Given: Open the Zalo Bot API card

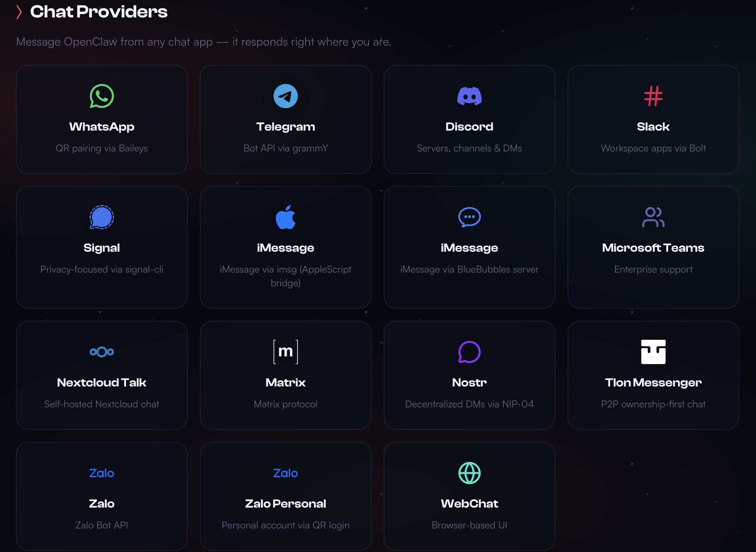Looking at the screenshot, I should [101, 496].
